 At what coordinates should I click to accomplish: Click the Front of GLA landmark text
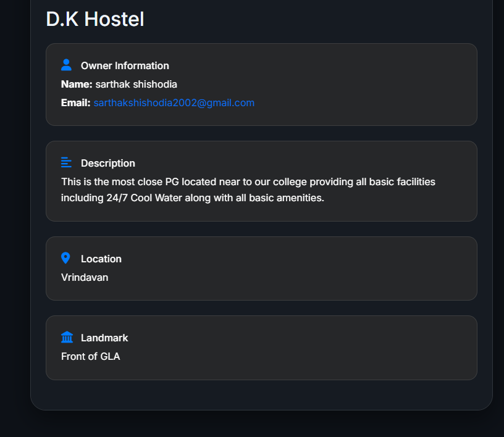90,356
